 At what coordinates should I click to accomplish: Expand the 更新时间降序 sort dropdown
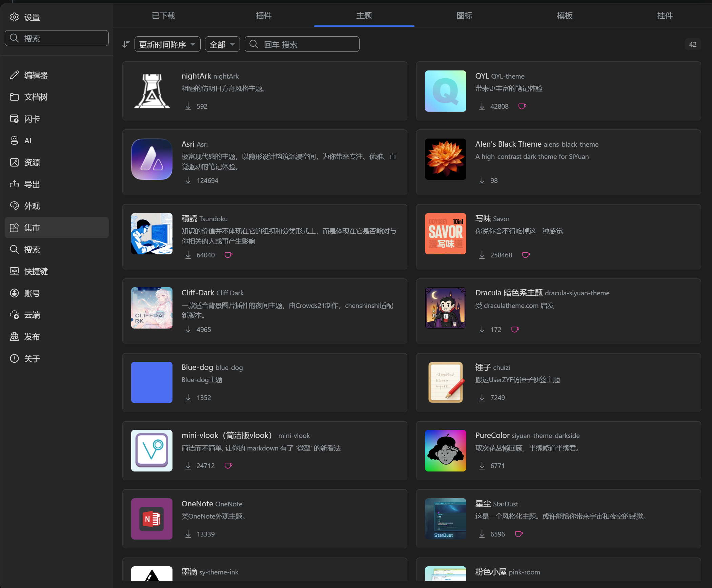click(167, 44)
